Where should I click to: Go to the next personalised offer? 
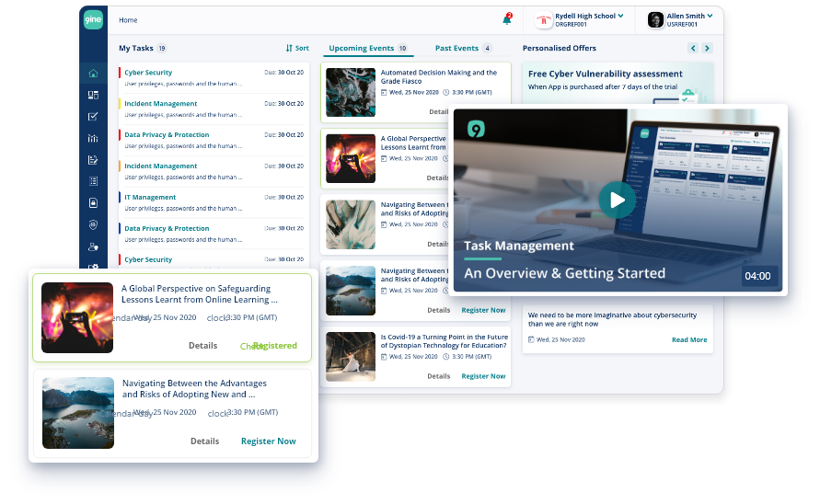pos(707,48)
